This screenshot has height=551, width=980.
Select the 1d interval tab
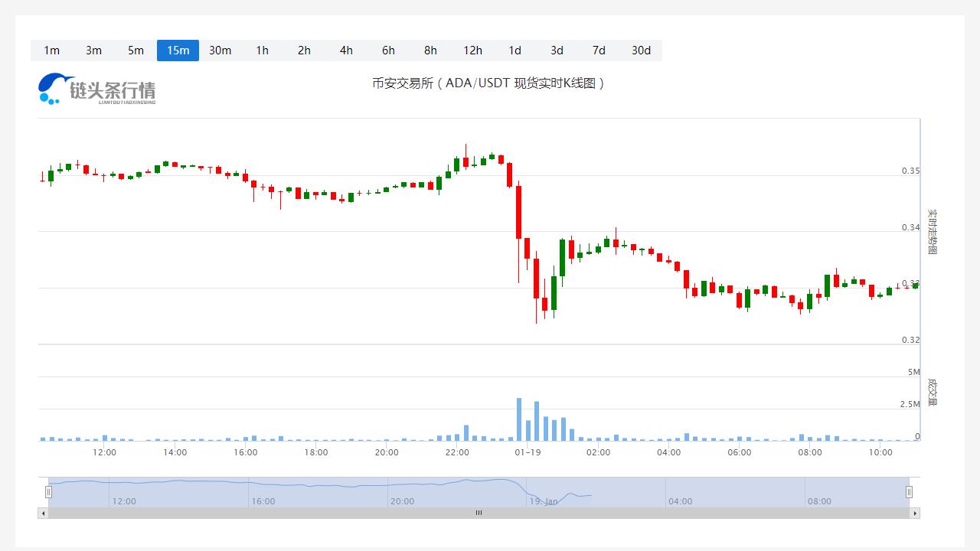tap(514, 51)
